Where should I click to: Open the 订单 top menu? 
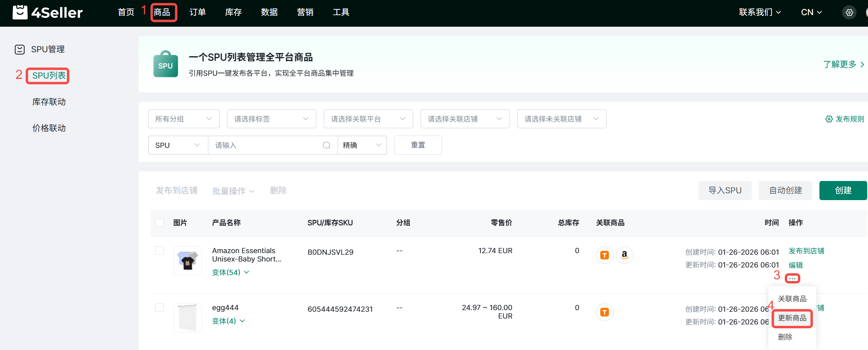point(197,12)
